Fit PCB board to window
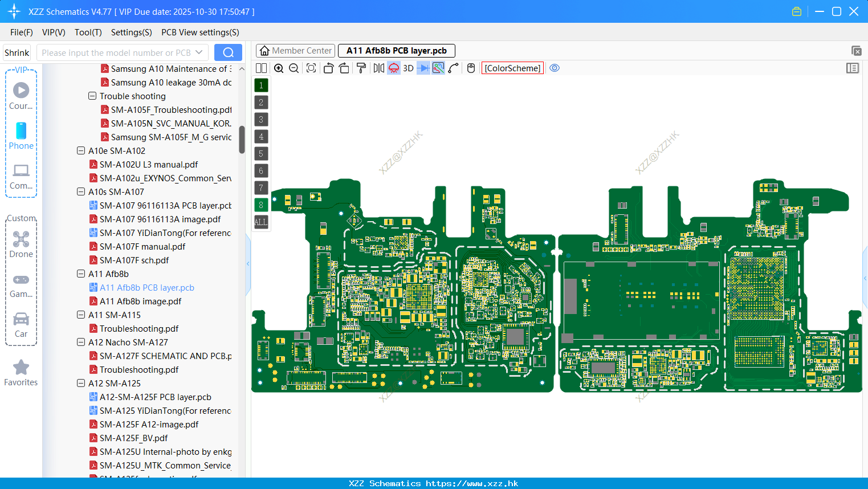868x489 pixels. [311, 68]
